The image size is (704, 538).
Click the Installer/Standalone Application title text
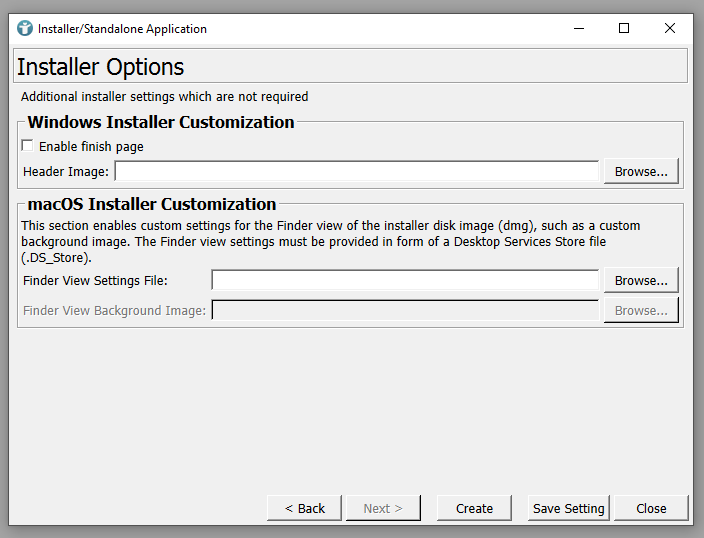click(x=122, y=29)
